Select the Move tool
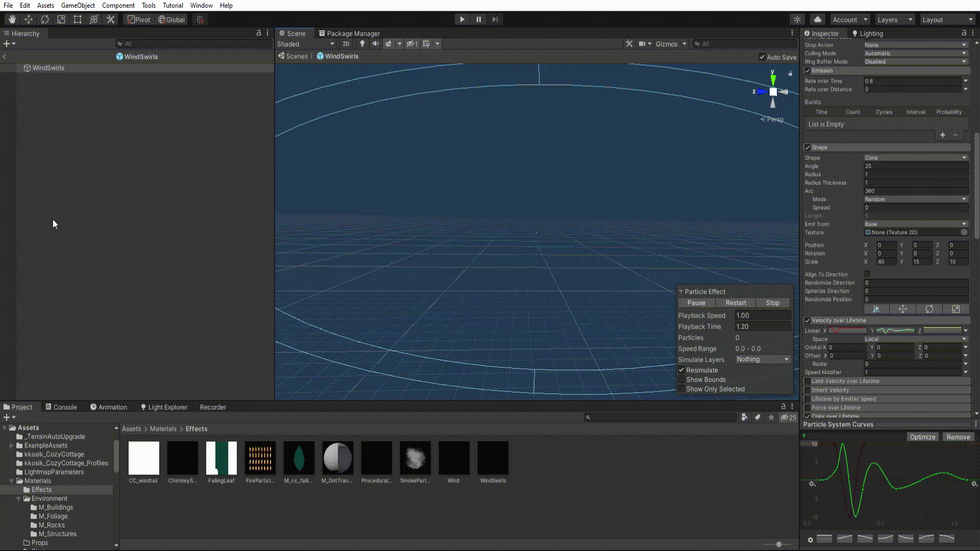980x551 pixels. (29, 19)
